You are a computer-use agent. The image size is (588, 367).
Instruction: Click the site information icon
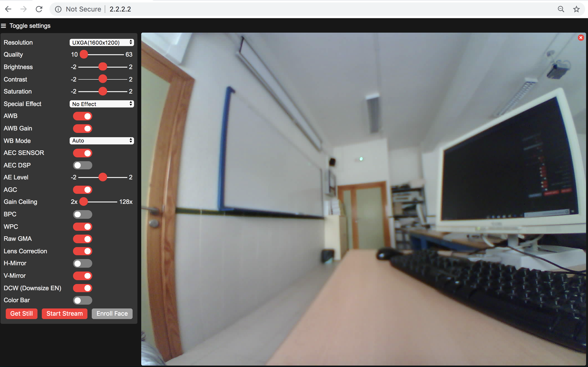tap(58, 9)
